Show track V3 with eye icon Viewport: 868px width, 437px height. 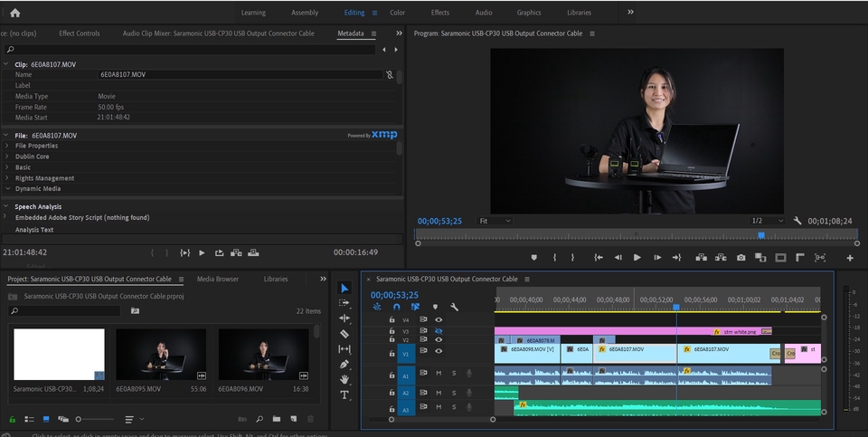pyautogui.click(x=439, y=330)
